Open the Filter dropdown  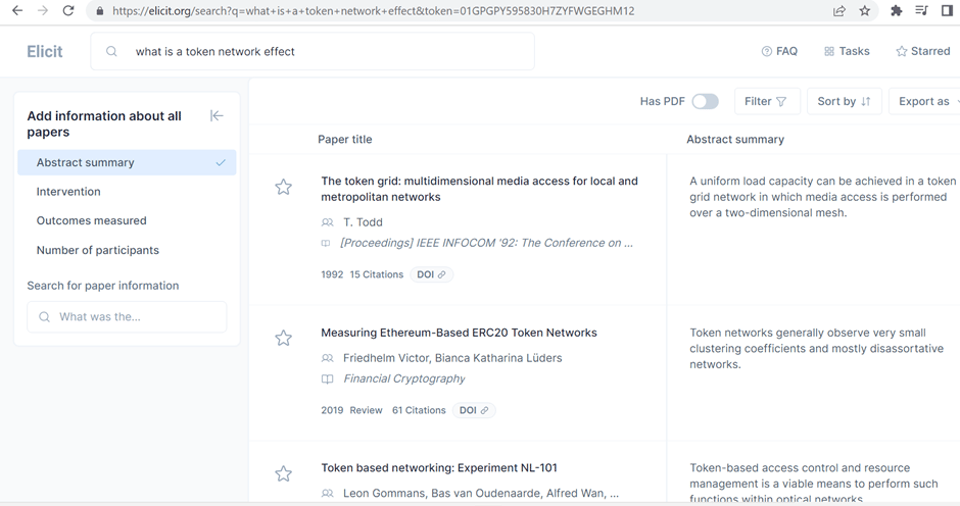(767, 101)
